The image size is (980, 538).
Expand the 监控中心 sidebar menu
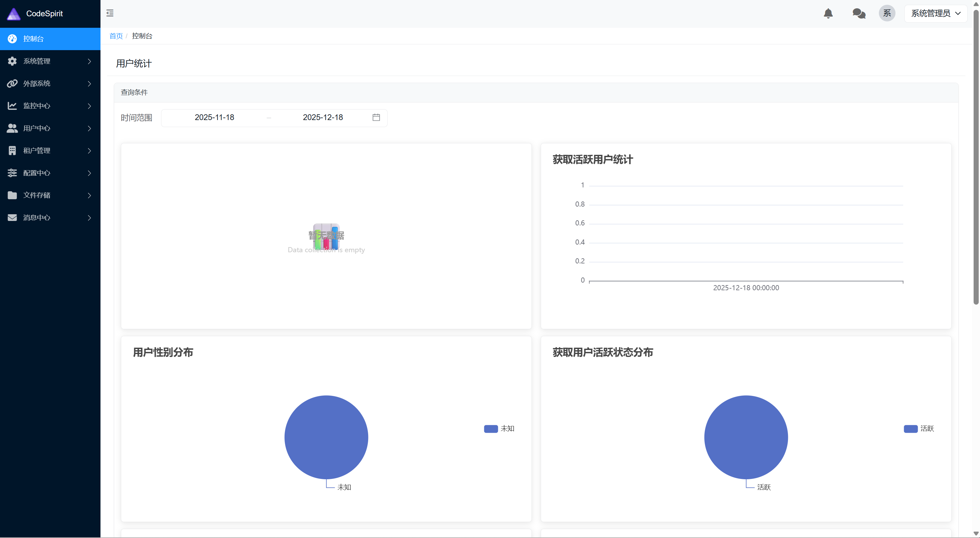pos(50,106)
